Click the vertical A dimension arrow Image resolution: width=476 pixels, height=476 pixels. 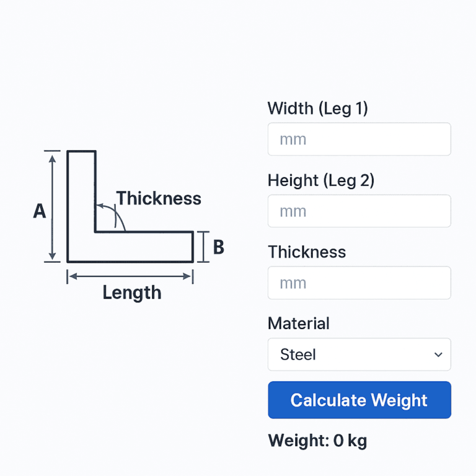(53, 206)
